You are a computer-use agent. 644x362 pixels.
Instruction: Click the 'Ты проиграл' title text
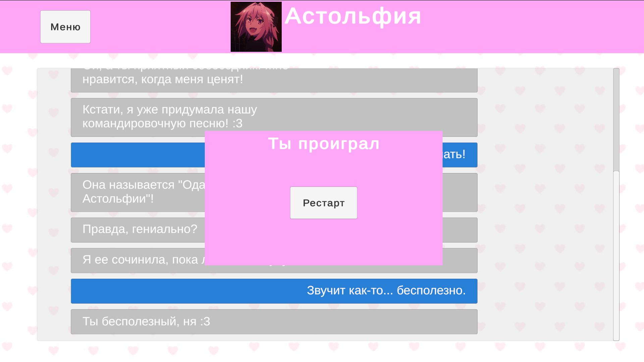(324, 143)
